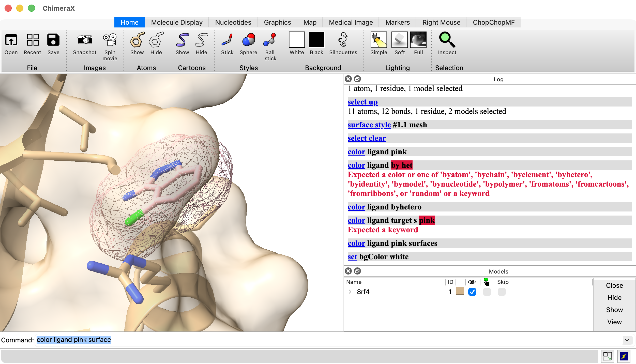Click the Stick style icon
Screen dimensions: 636x364
(227, 40)
